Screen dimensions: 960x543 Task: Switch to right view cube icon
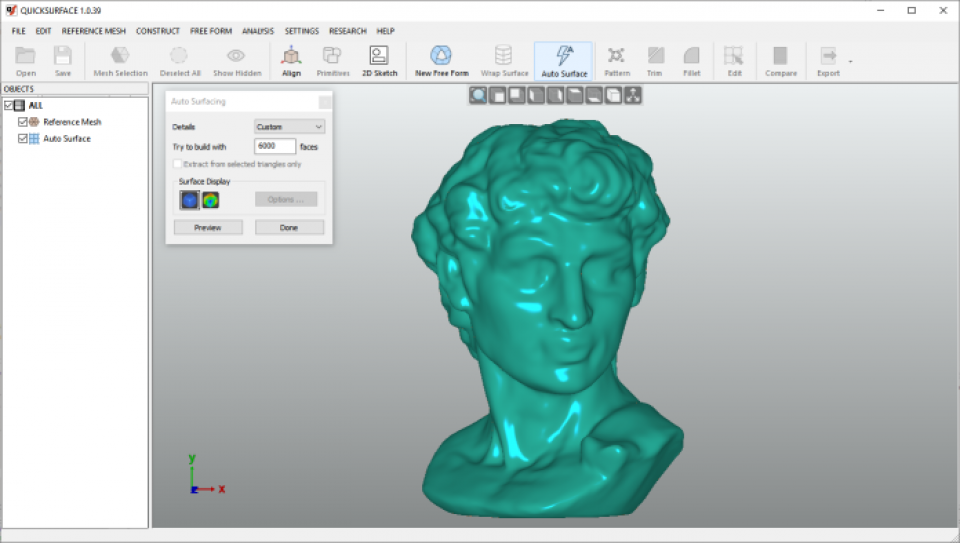pos(555,95)
